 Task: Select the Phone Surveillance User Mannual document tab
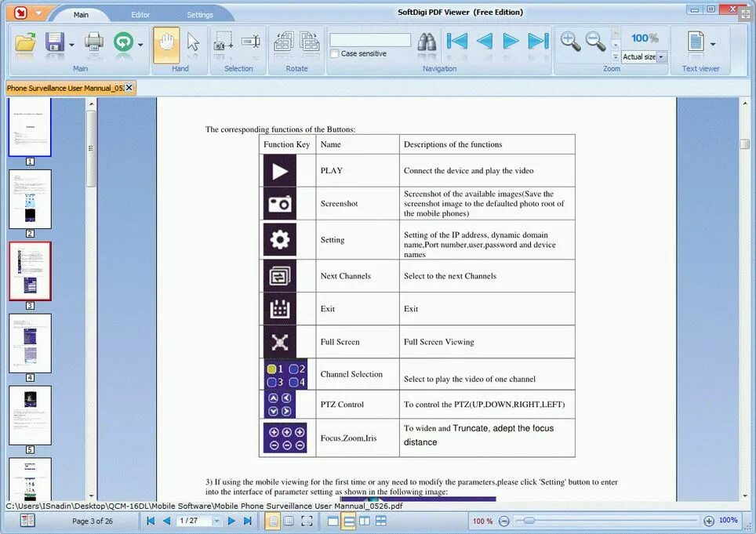[66, 88]
